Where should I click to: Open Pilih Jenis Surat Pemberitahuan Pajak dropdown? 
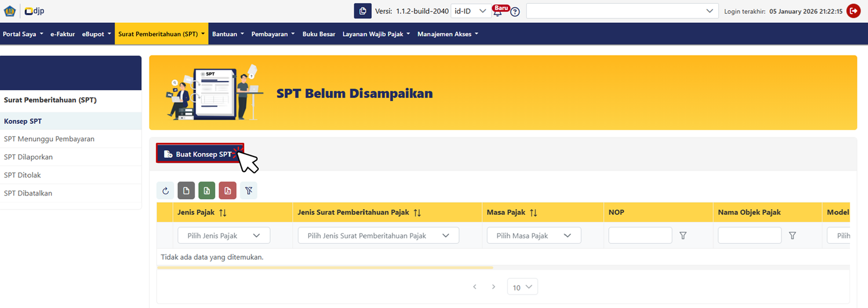click(378, 236)
